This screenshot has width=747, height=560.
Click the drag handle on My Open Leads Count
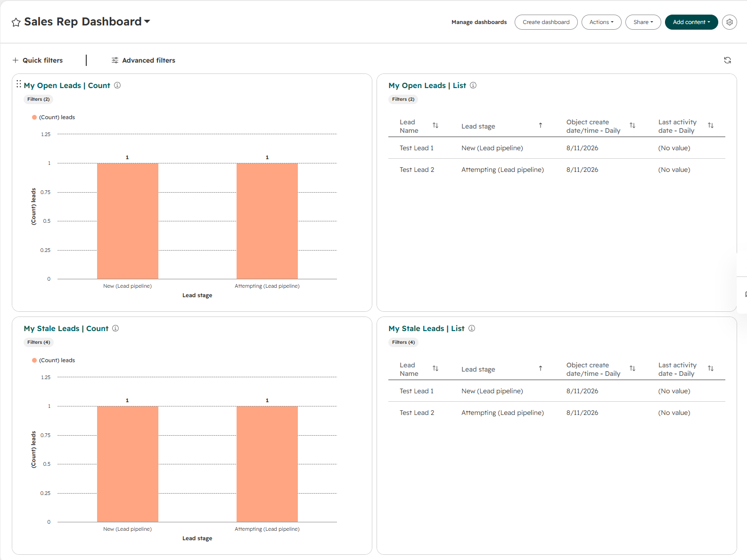point(19,84)
